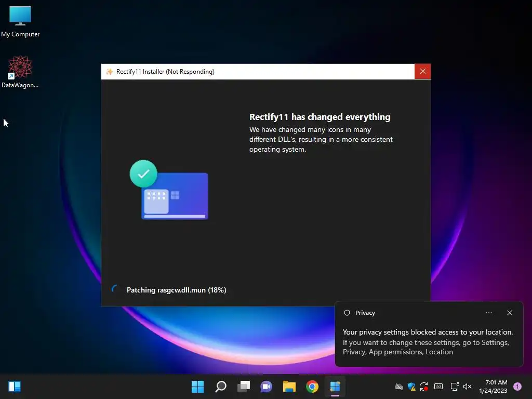Open the touch keyboard tray icon
The image size is (532, 399).
[438, 387]
